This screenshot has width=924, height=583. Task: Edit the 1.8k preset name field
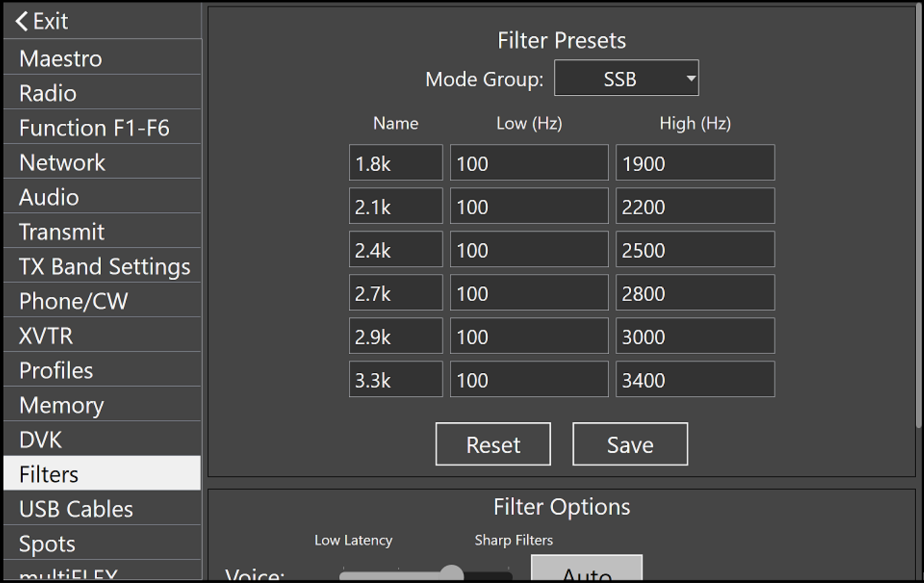[396, 163]
